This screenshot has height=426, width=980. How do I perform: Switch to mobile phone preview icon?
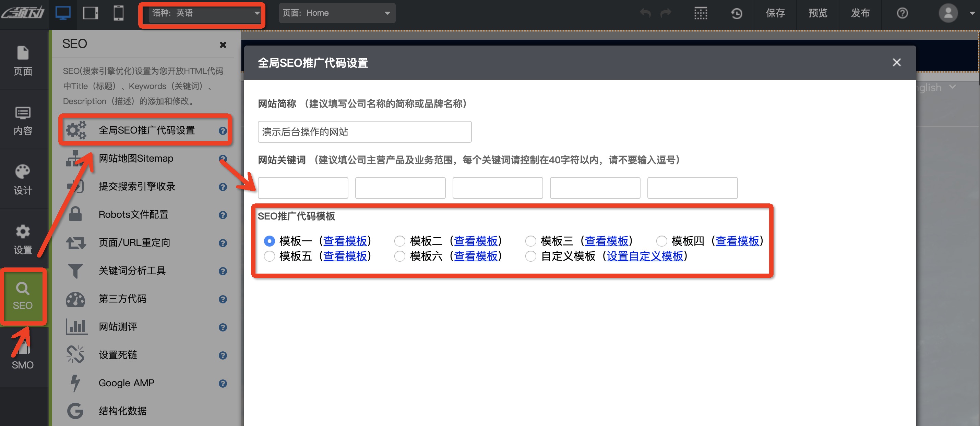tap(118, 13)
